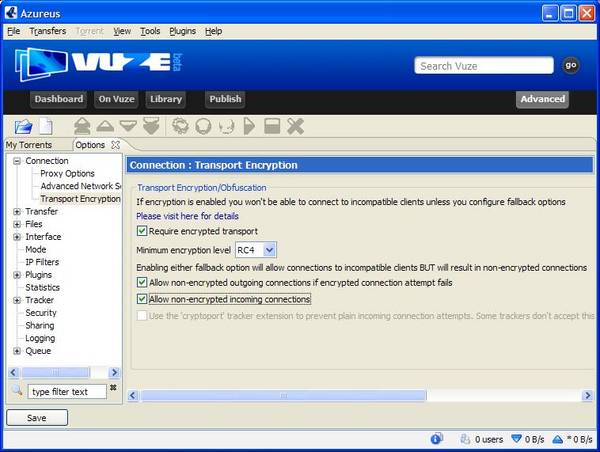Click the Save button
600x452 pixels.
coord(37,418)
